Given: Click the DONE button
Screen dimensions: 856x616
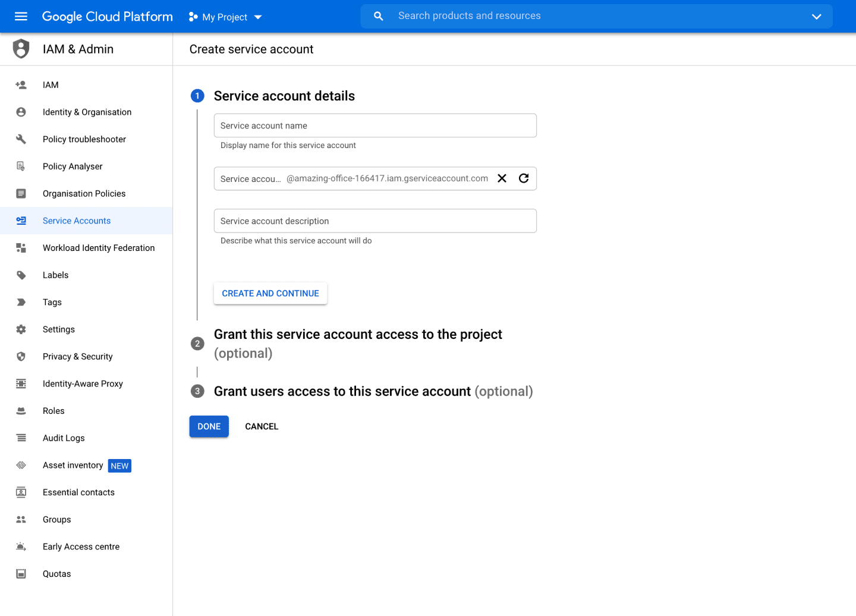Looking at the screenshot, I should pos(209,426).
